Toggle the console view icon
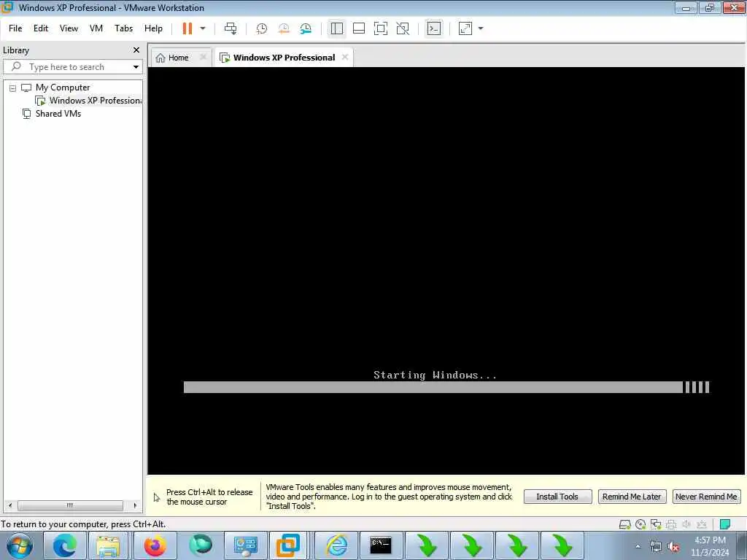Viewport: 747px width, 560px height. (x=434, y=28)
